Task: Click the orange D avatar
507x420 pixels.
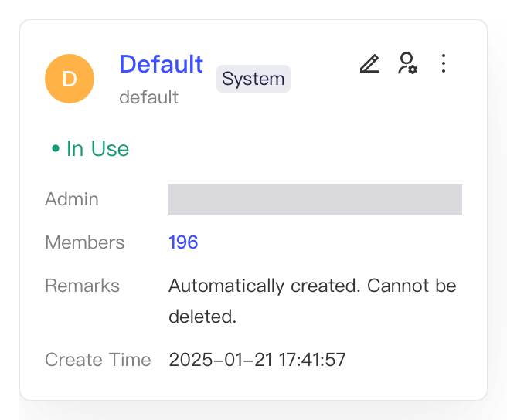Action: pyautogui.click(x=70, y=79)
